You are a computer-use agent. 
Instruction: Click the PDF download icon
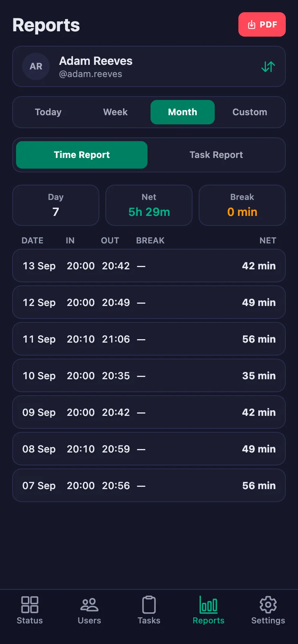point(251,25)
